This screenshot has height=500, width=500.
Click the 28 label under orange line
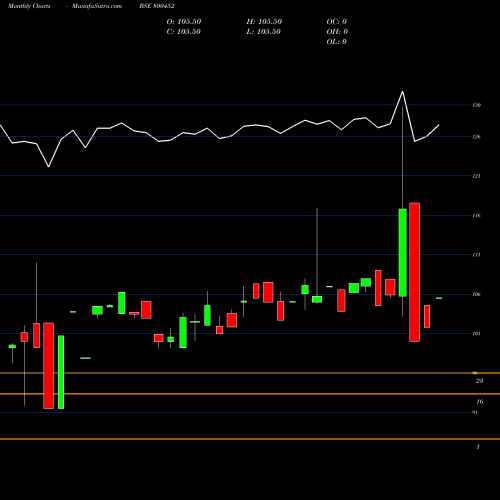(x=479, y=381)
